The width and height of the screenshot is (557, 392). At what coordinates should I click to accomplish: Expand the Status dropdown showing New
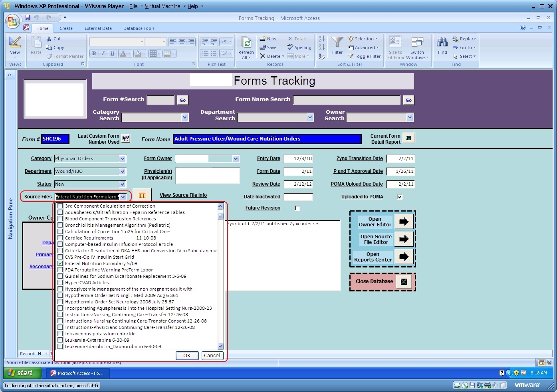pos(122,184)
